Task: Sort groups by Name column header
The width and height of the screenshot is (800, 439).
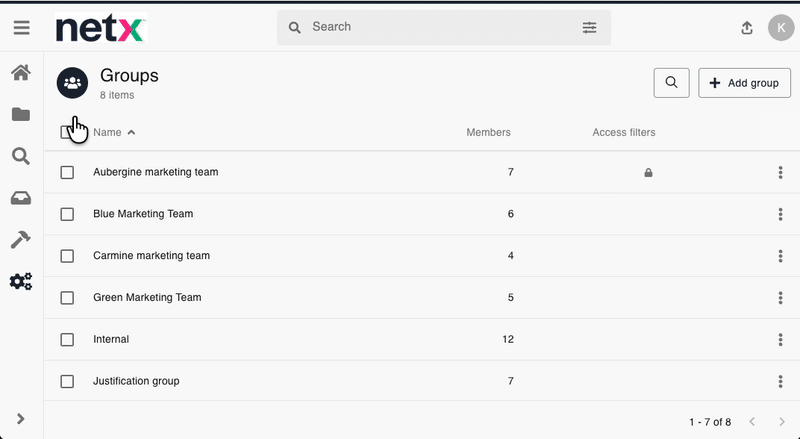Action: 107,132
